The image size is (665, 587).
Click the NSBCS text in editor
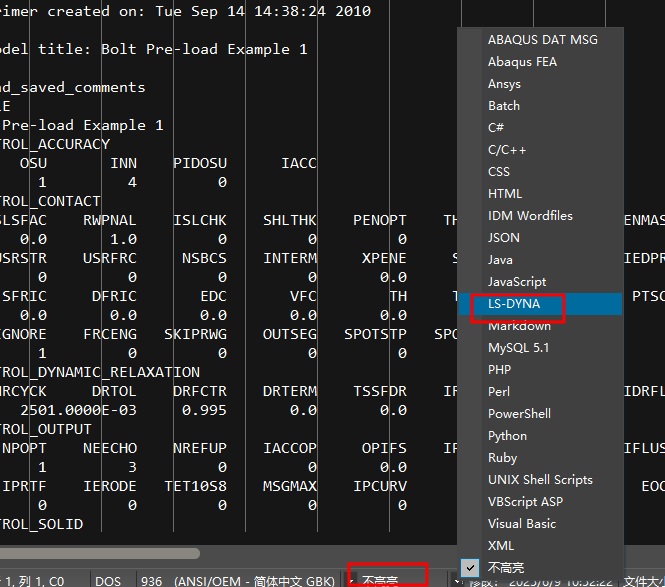tap(204, 258)
